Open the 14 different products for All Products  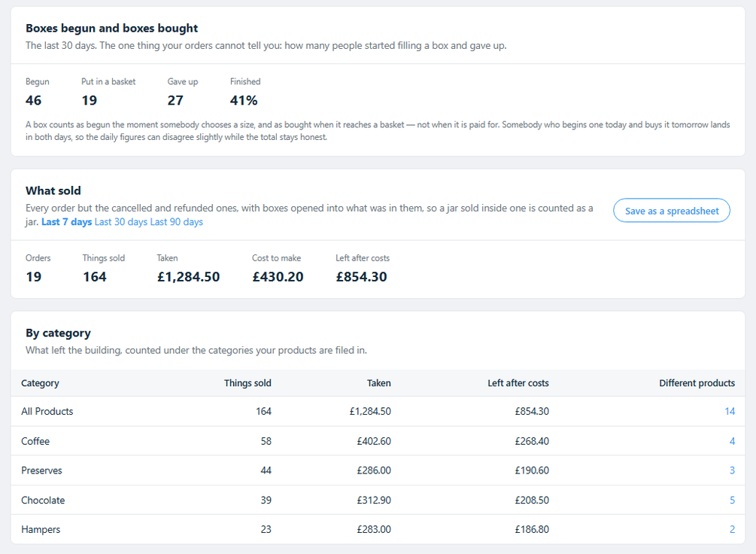(x=730, y=411)
